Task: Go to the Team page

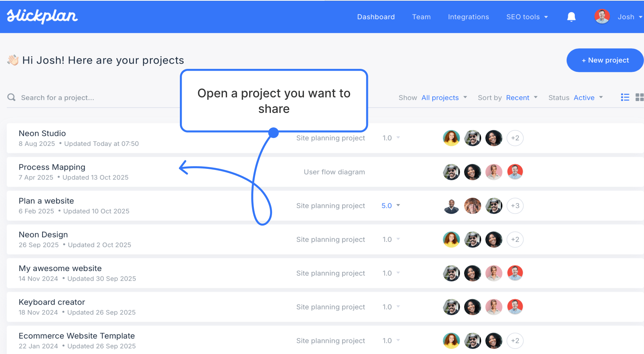Action: pyautogui.click(x=421, y=17)
